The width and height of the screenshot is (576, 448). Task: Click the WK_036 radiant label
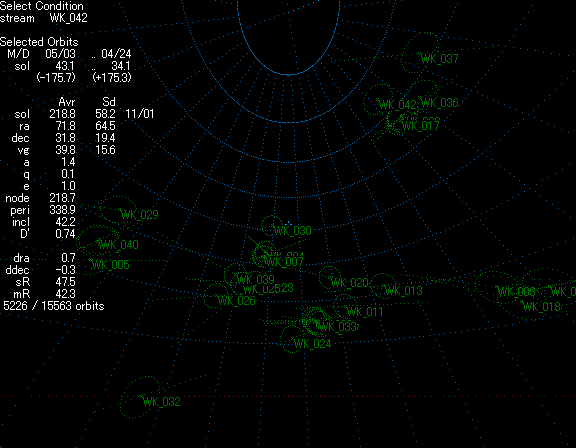pyautogui.click(x=439, y=103)
